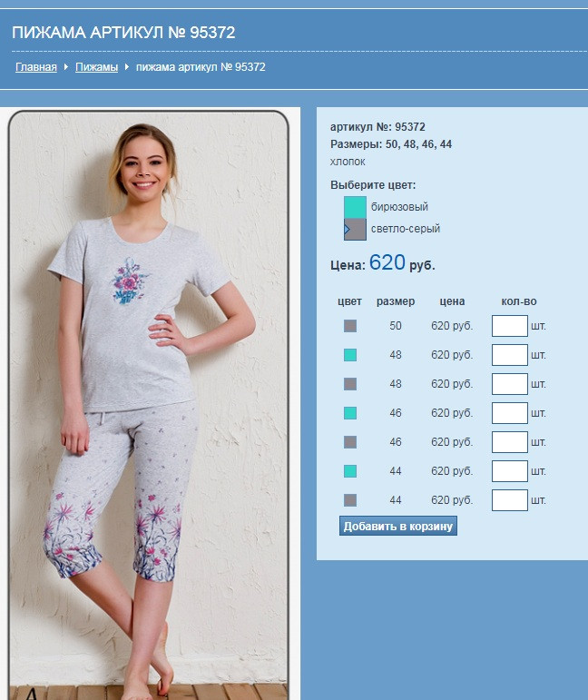Click the светло-серый color label

coord(405,229)
